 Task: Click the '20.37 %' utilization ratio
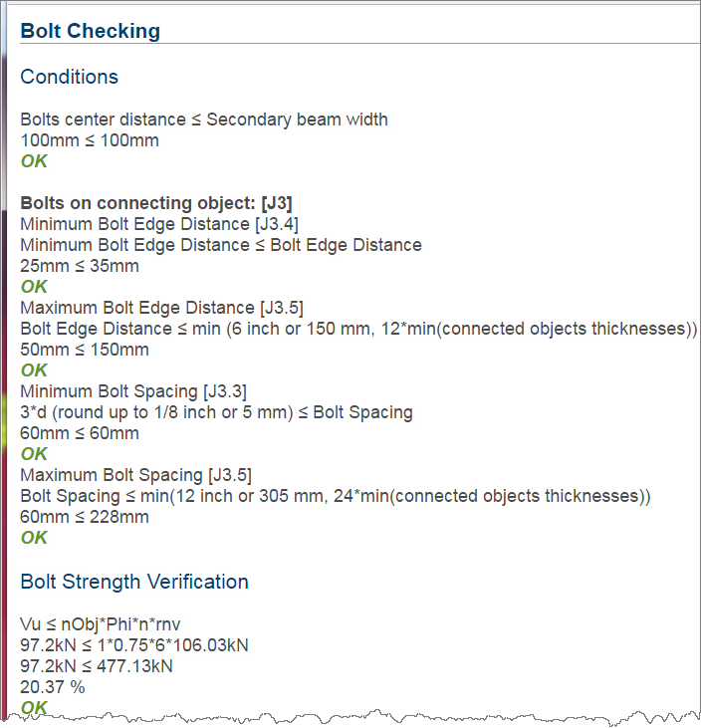click(54, 687)
